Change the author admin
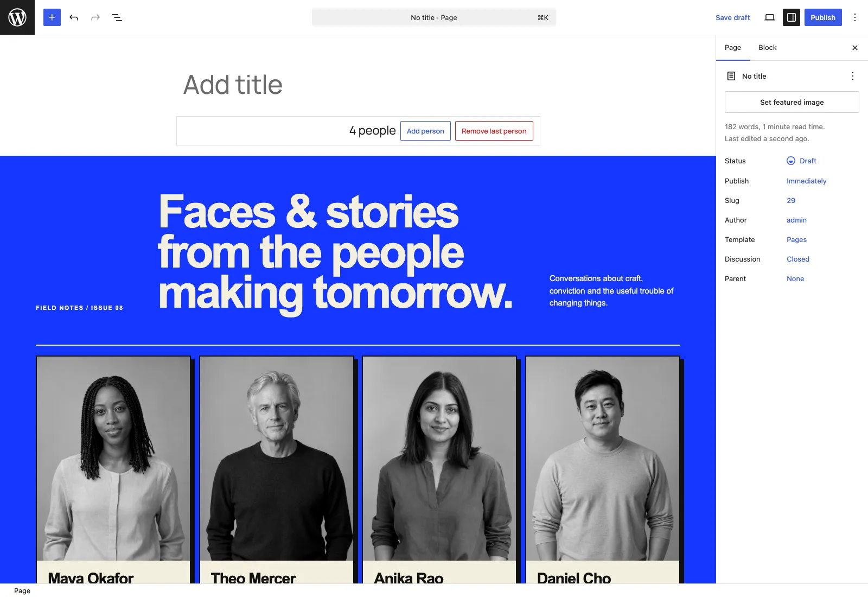This screenshot has width=868, height=597. [796, 220]
